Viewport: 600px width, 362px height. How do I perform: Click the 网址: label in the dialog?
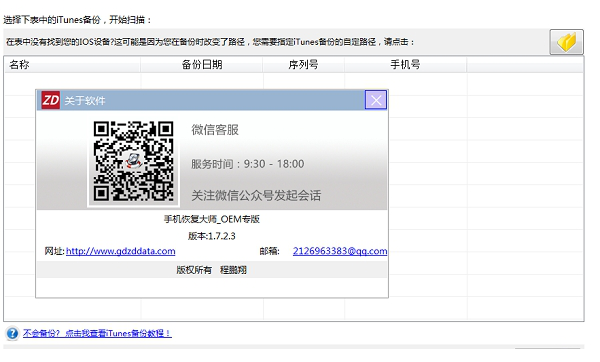(54, 251)
